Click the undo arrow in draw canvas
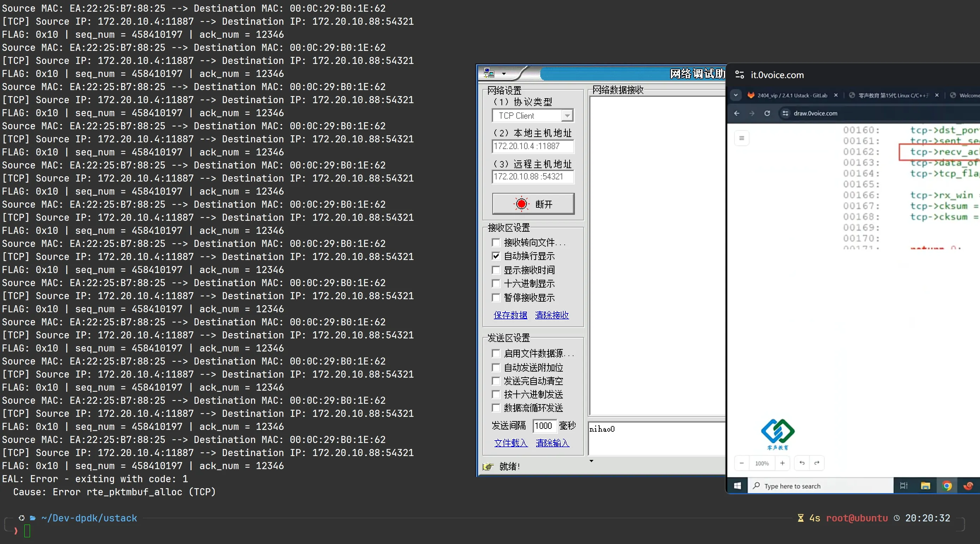The height and width of the screenshot is (544, 980). 802,463
